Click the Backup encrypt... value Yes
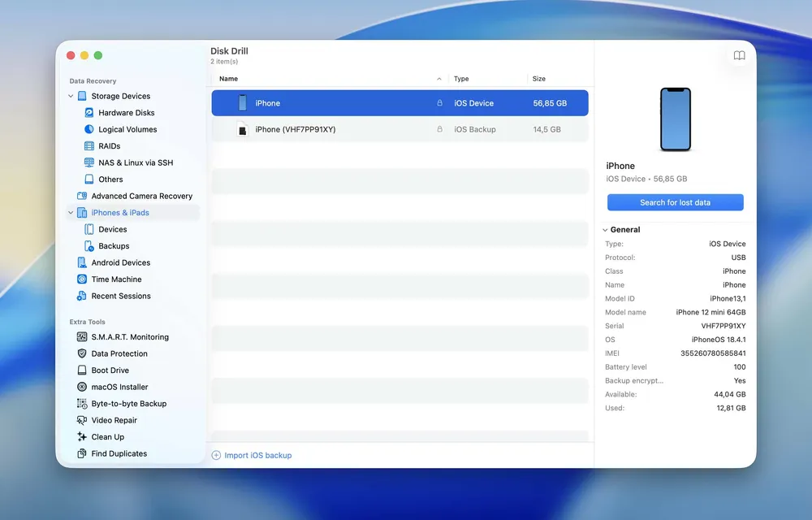 tap(740, 381)
